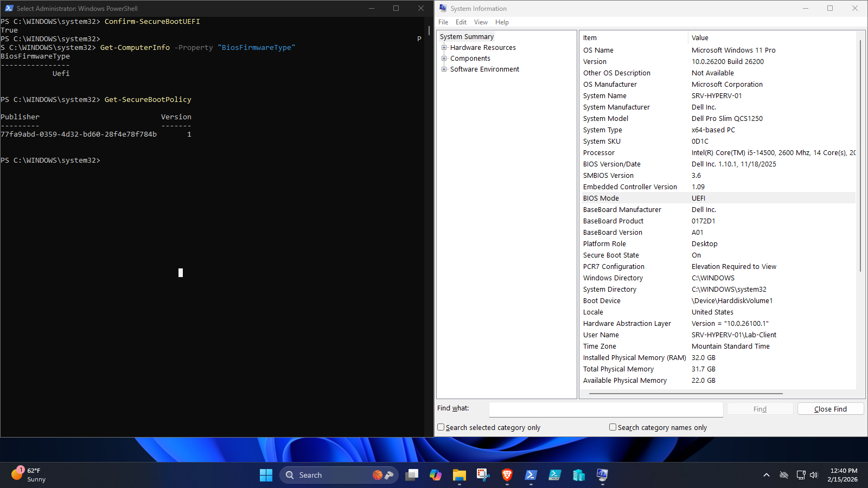This screenshot has height=488, width=868.
Task: Check the Search selected category only box
Action: pyautogui.click(x=441, y=427)
